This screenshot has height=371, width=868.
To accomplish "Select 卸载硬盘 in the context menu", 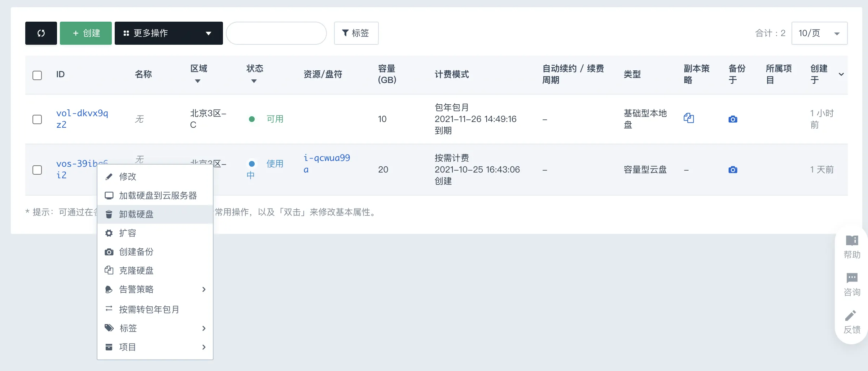I will click(x=155, y=214).
